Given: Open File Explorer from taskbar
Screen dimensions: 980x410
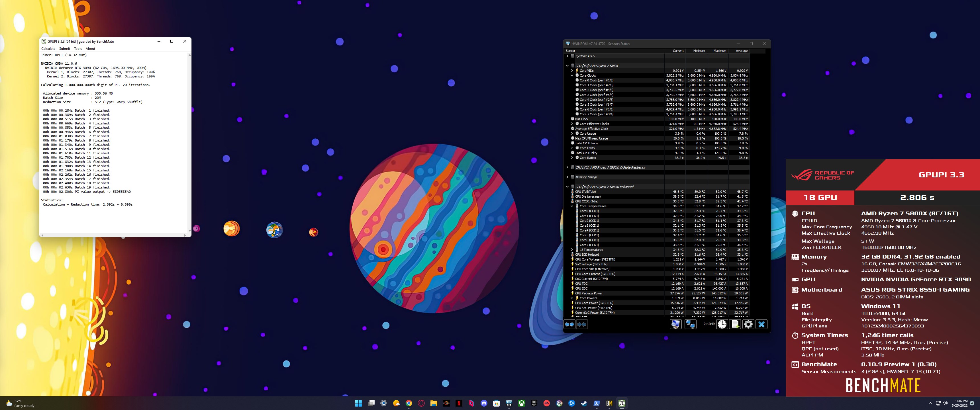Looking at the screenshot, I should (434, 403).
